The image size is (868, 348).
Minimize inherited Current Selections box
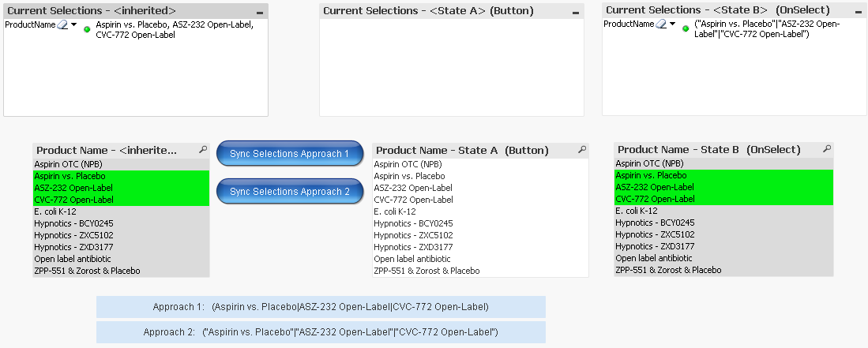(260, 13)
